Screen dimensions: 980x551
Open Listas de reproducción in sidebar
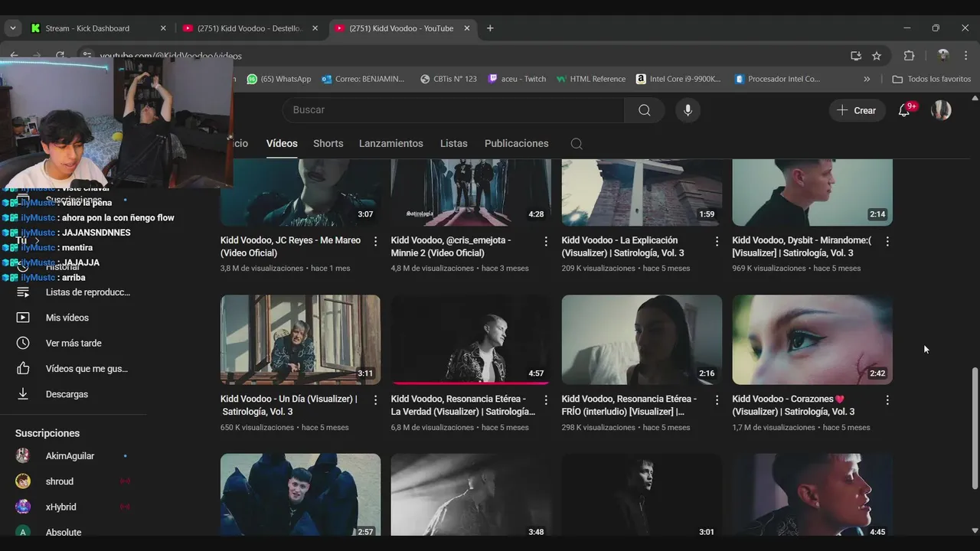tap(73, 292)
